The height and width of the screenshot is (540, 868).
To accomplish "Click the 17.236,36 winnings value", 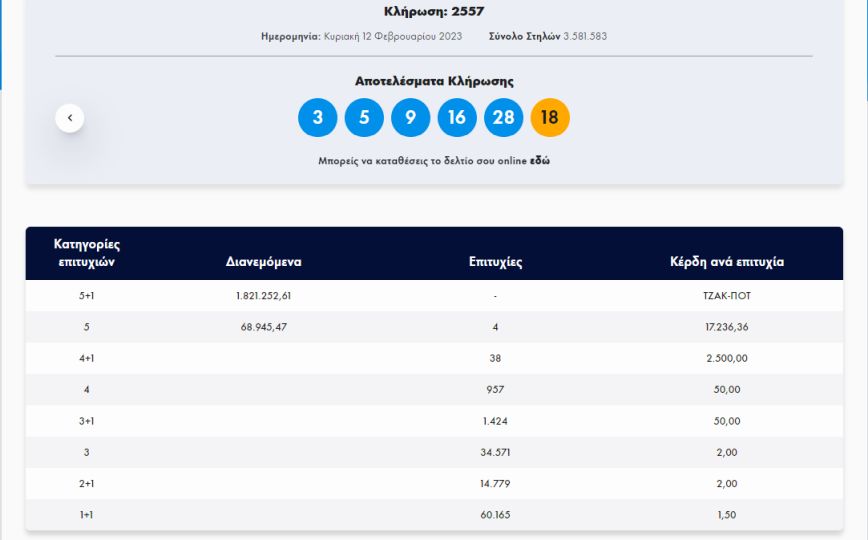I will [x=726, y=327].
